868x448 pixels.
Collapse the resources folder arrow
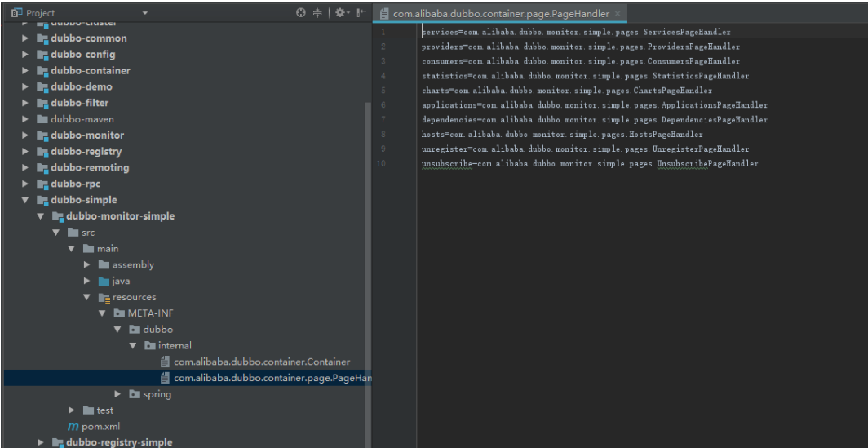coord(87,297)
